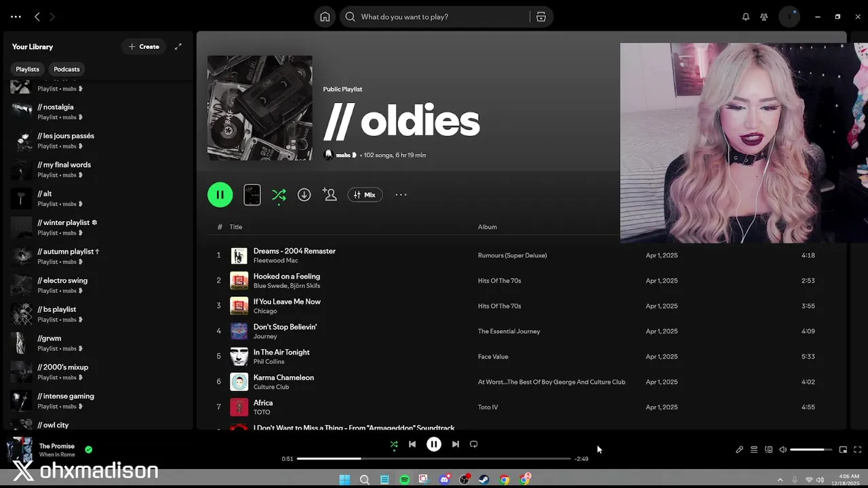Viewport: 868px width, 488px height.
Task: Select the track 'Hooked on a Feeling'
Action: tap(286, 277)
